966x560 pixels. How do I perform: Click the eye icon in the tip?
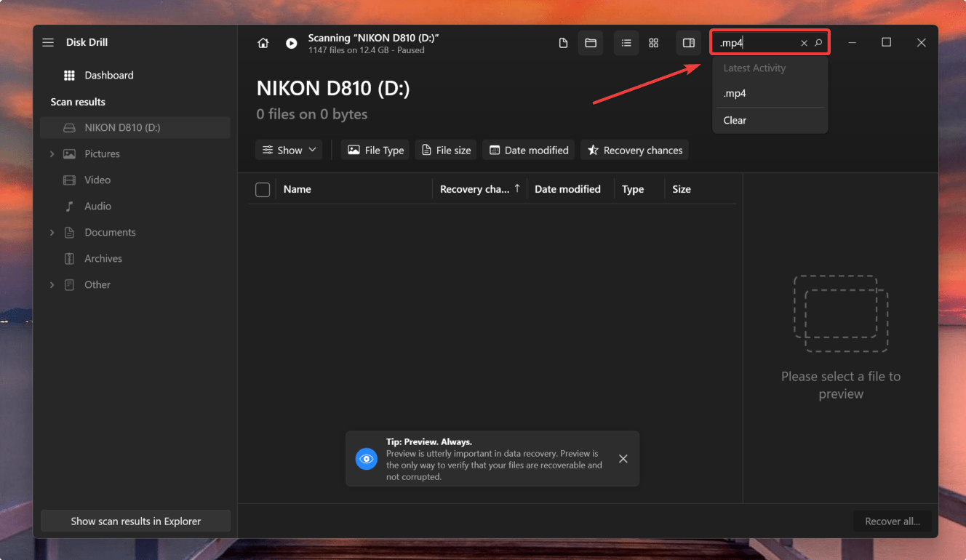367,458
